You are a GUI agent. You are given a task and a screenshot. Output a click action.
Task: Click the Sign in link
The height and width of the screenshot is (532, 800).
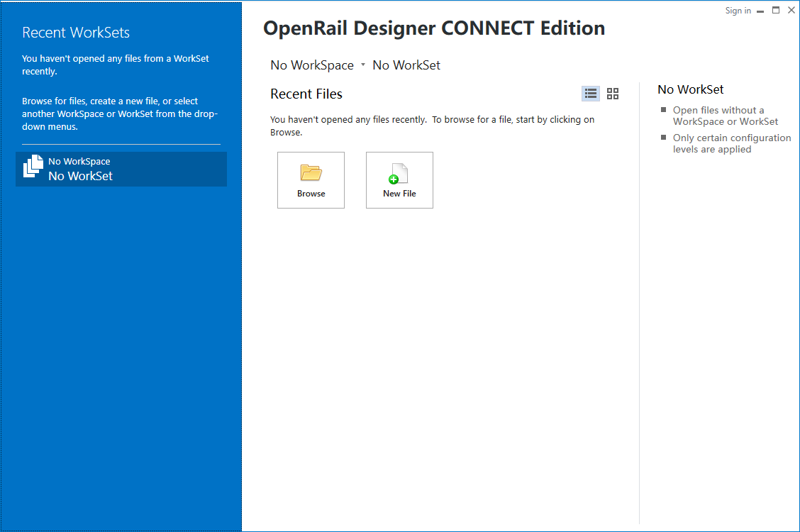pos(738,11)
